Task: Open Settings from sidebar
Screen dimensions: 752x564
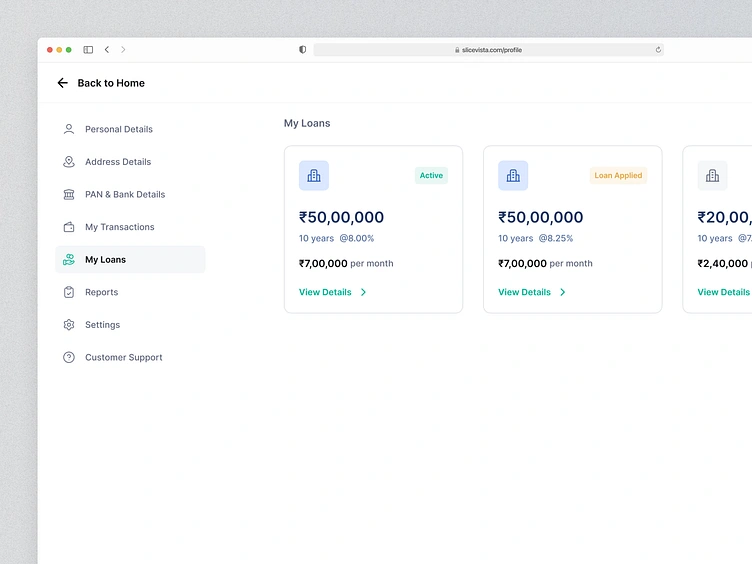Action: tap(103, 325)
